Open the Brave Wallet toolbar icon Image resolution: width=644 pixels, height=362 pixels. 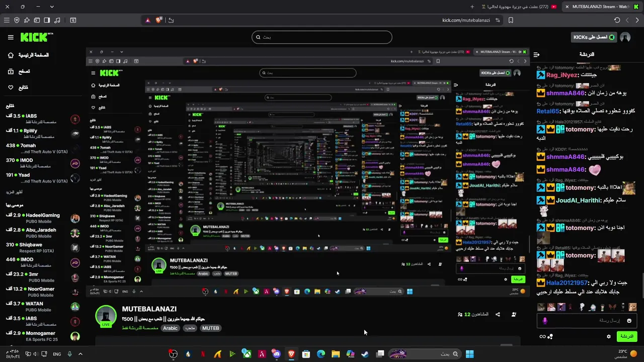click(x=37, y=20)
